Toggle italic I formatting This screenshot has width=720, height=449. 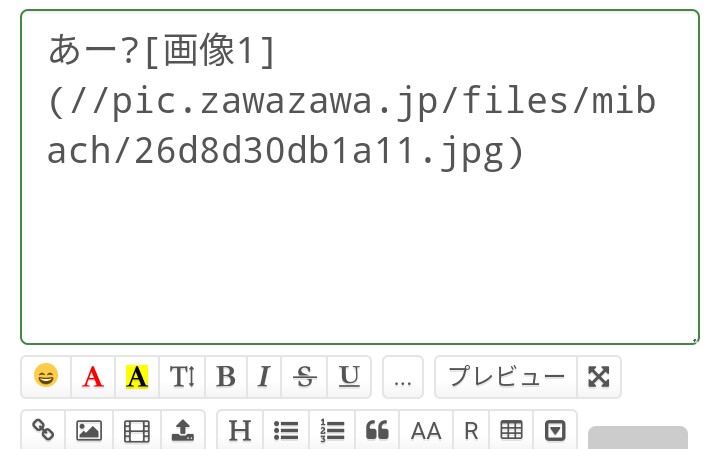point(264,376)
